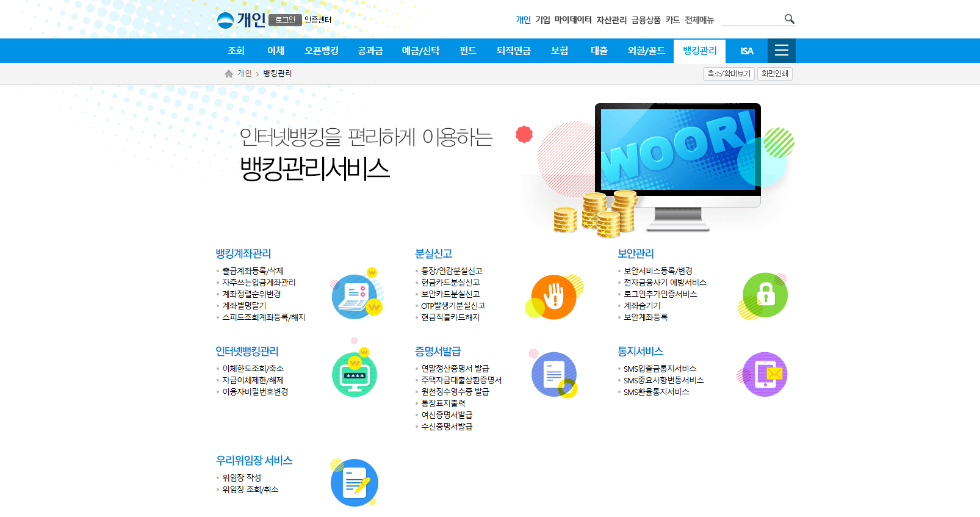The height and width of the screenshot is (517, 980).
Task: Open 이체한도조회/축소 link
Action: point(253,369)
